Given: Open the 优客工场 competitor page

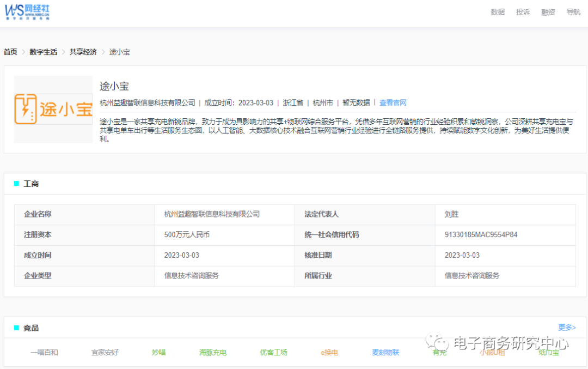Looking at the screenshot, I should [x=274, y=352].
